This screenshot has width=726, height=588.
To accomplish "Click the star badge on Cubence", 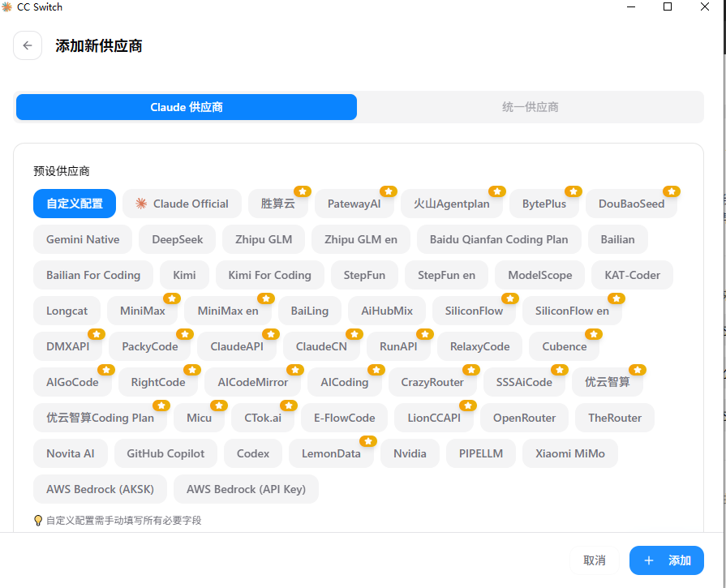I will coord(594,334).
